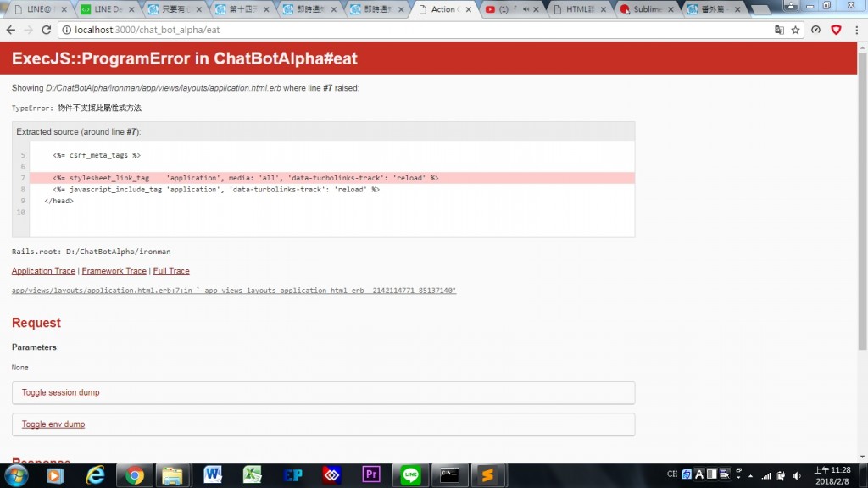This screenshot has height=488, width=868.
Task: Click the Request heading
Action: click(x=36, y=323)
